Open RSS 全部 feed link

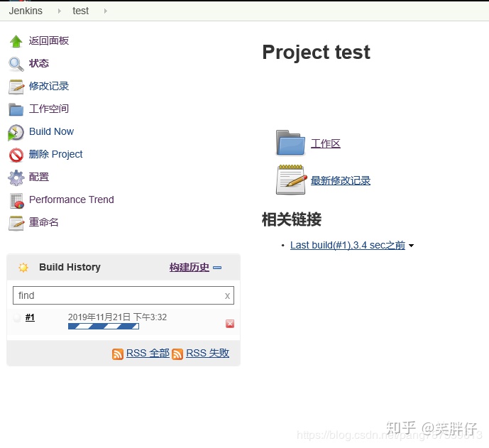(x=148, y=353)
